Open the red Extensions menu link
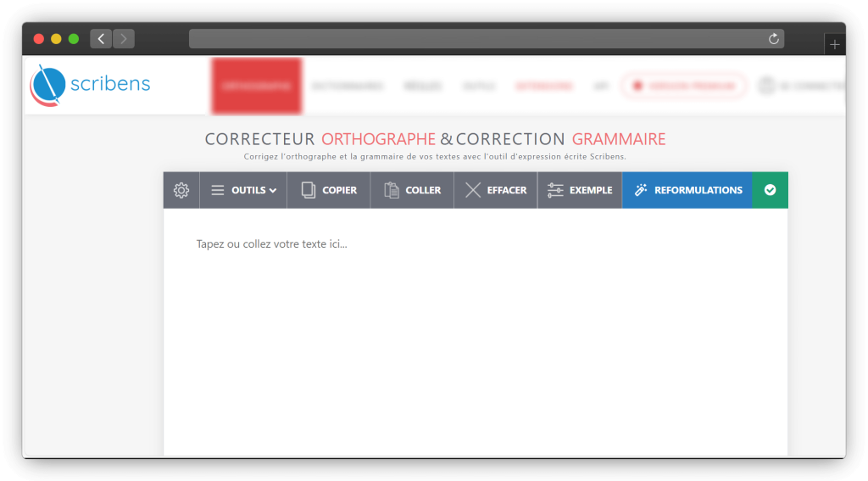 click(x=543, y=86)
